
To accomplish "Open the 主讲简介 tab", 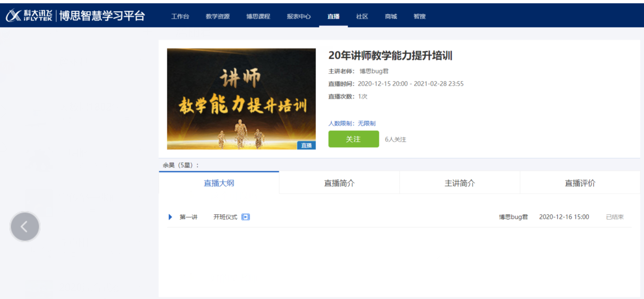I will (459, 183).
